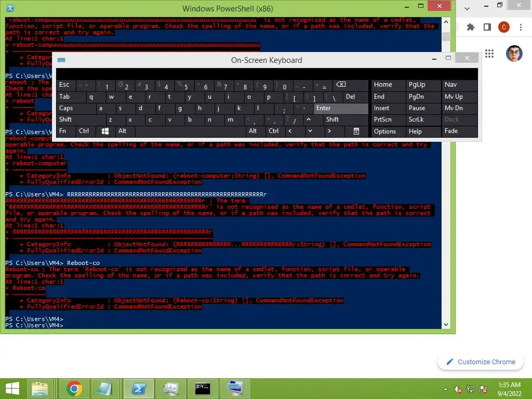Tap the down arrow key on keyboard

[x=310, y=131]
